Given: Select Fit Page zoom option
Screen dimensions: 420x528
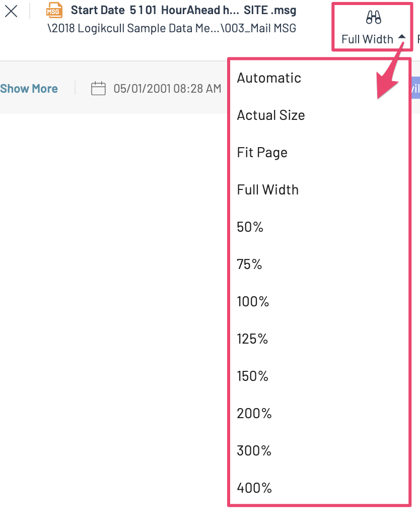Looking at the screenshot, I should [262, 152].
